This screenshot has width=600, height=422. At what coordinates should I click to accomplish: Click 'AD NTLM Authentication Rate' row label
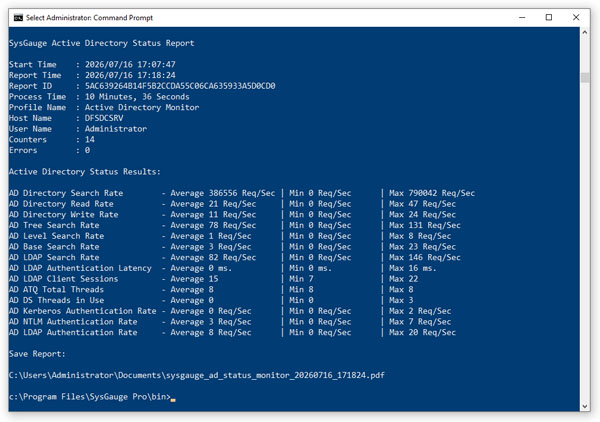(x=73, y=322)
